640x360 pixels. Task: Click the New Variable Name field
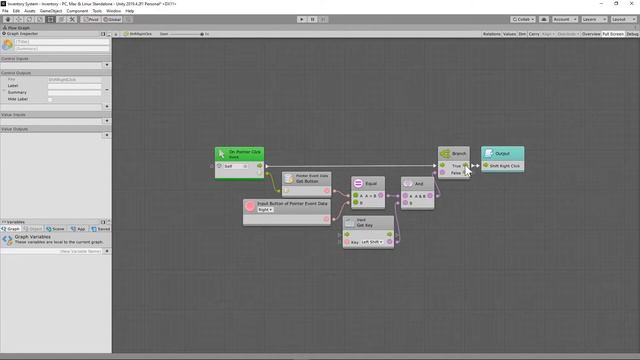51,251
